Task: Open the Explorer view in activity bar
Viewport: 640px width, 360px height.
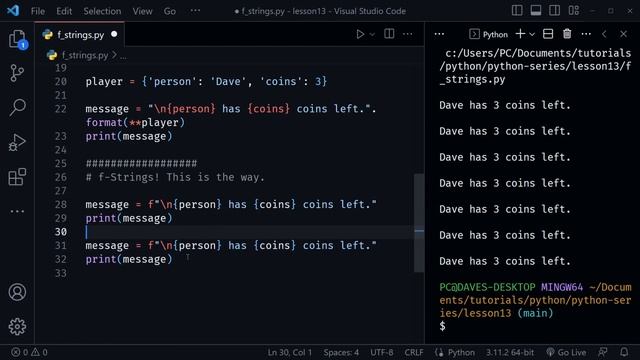Action: point(17,39)
